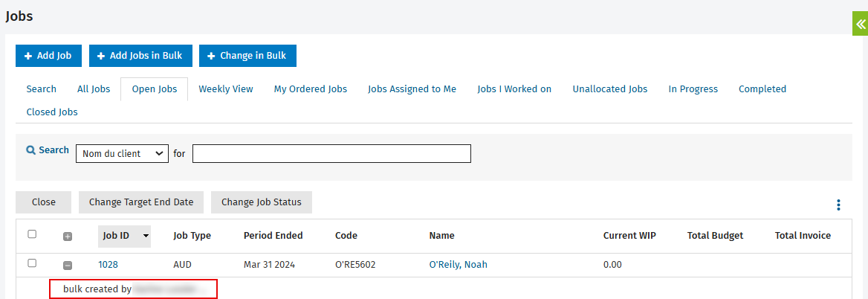Focus the search text field
This screenshot has width=868, height=299.
[331, 153]
